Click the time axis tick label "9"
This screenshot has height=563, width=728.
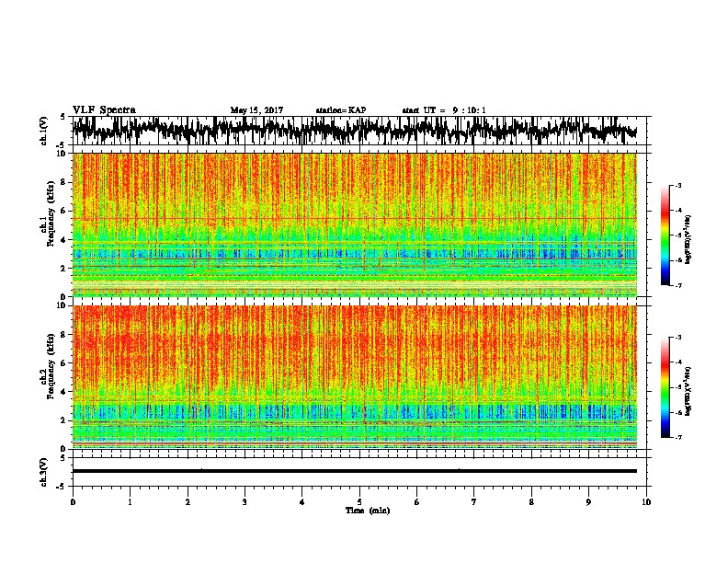tap(588, 502)
